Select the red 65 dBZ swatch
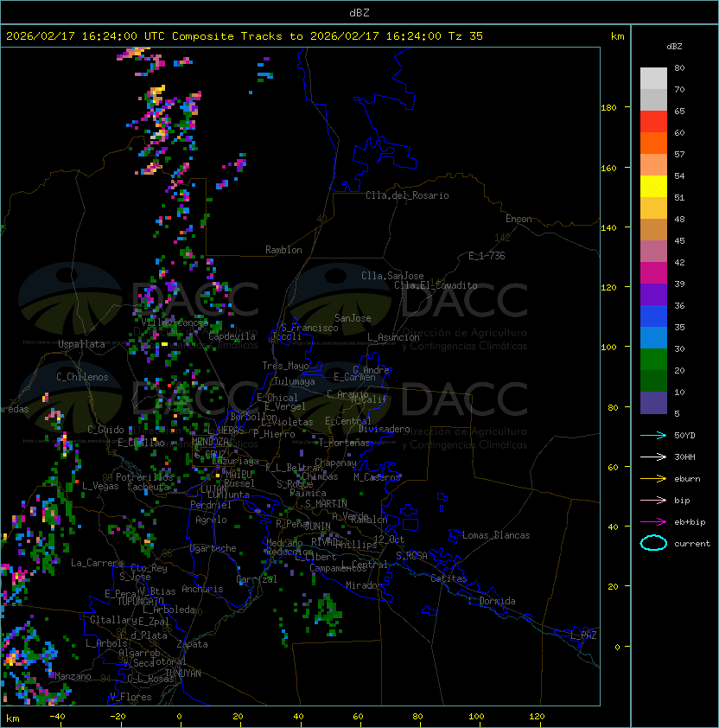719x728 pixels. pyautogui.click(x=653, y=122)
